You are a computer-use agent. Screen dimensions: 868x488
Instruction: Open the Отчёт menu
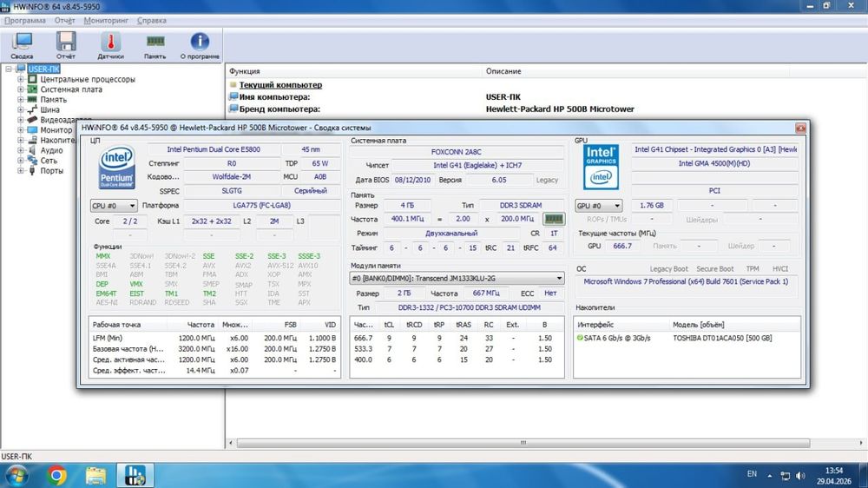click(65, 21)
